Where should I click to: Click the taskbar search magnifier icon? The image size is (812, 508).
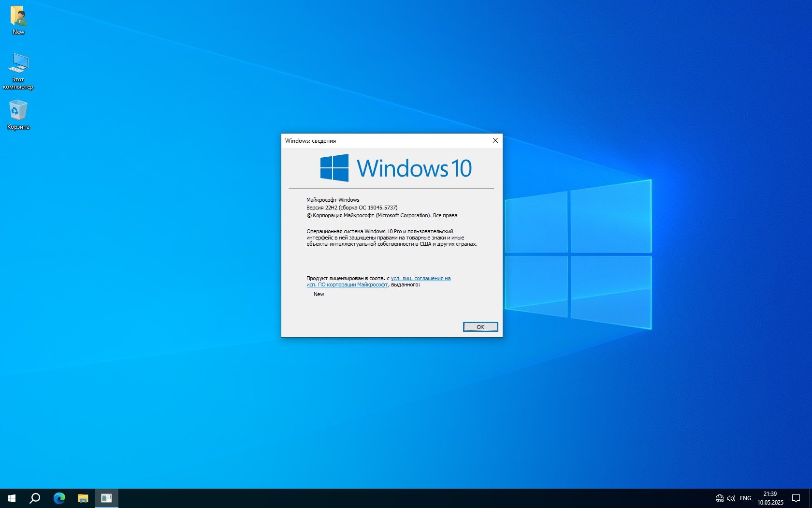[x=35, y=498]
